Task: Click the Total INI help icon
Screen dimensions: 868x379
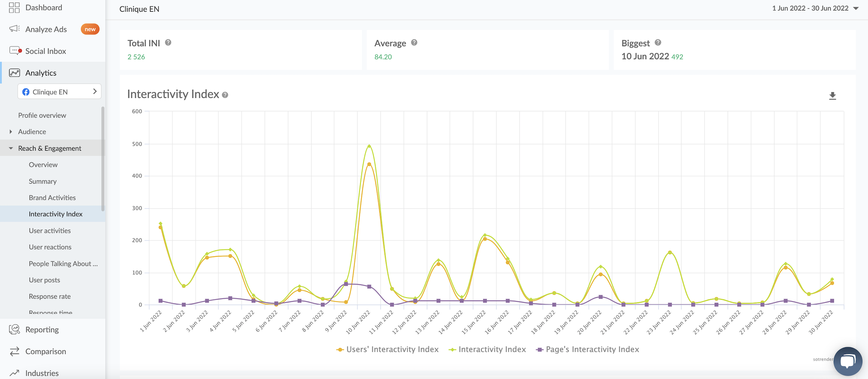Action: tap(168, 43)
